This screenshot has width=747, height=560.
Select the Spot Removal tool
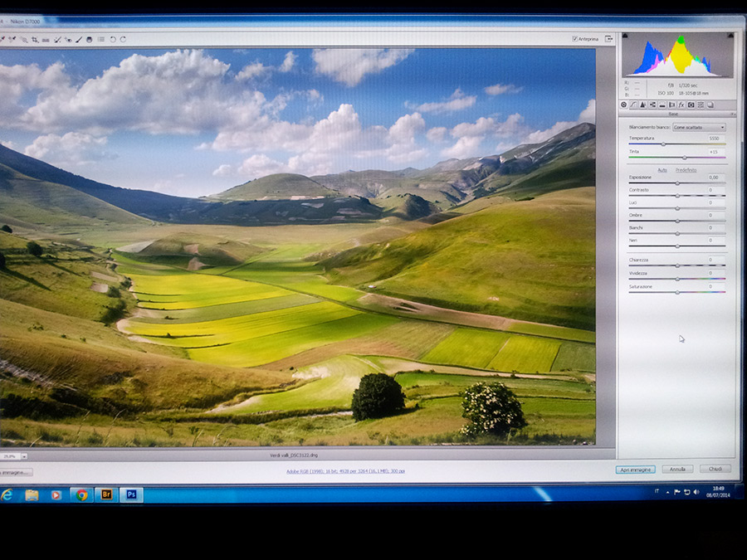point(57,40)
